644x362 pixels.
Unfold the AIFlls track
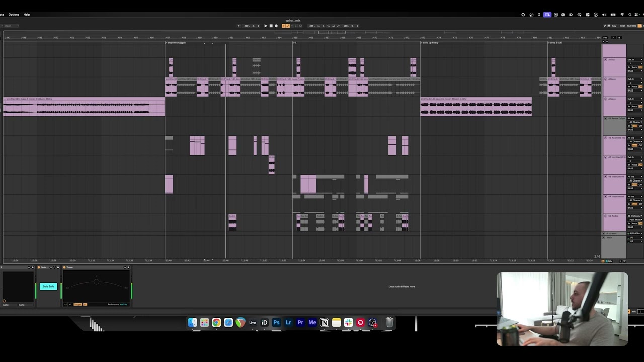pyautogui.click(x=605, y=60)
